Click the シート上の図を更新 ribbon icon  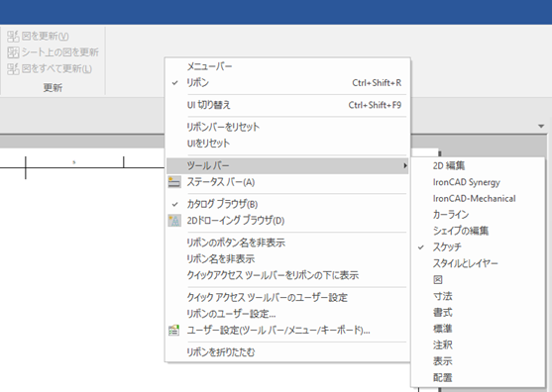tap(13, 52)
